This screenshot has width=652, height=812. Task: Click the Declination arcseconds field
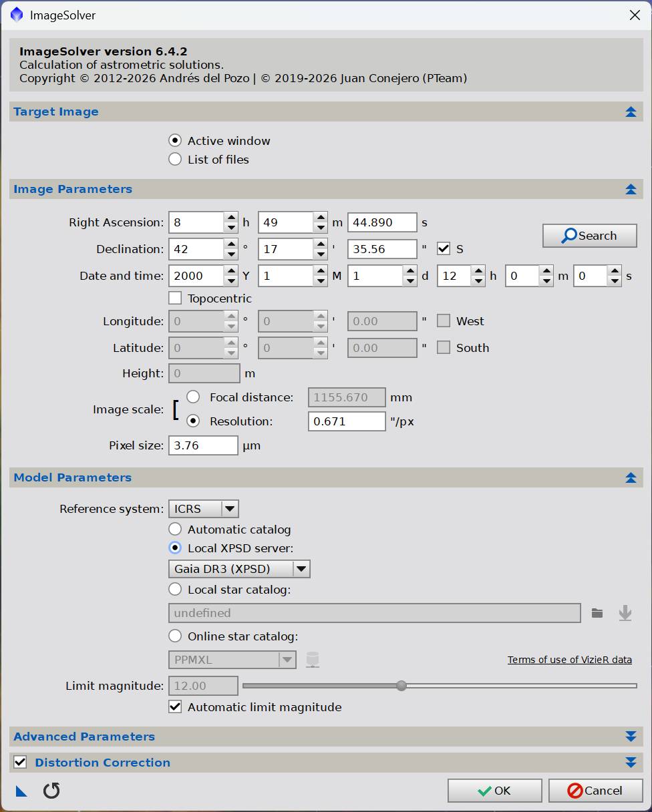[382, 249]
